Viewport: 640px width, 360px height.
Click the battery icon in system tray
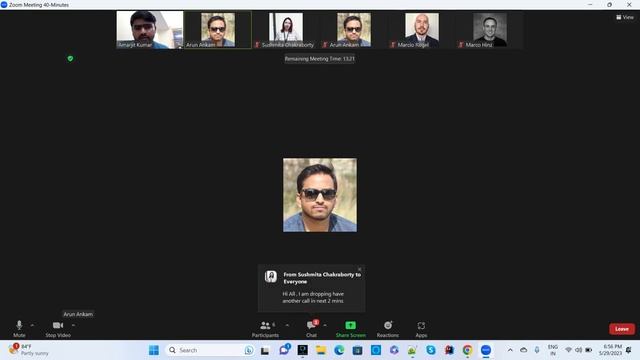[589, 350]
